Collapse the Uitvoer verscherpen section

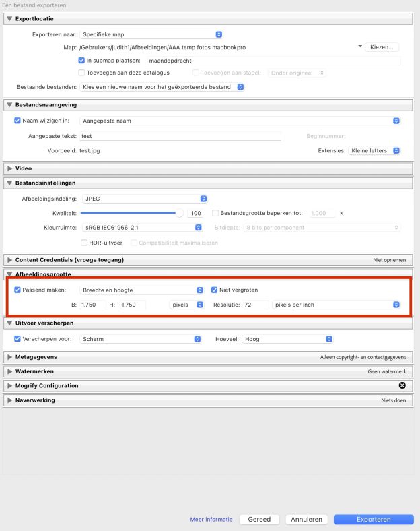pyautogui.click(x=9, y=323)
